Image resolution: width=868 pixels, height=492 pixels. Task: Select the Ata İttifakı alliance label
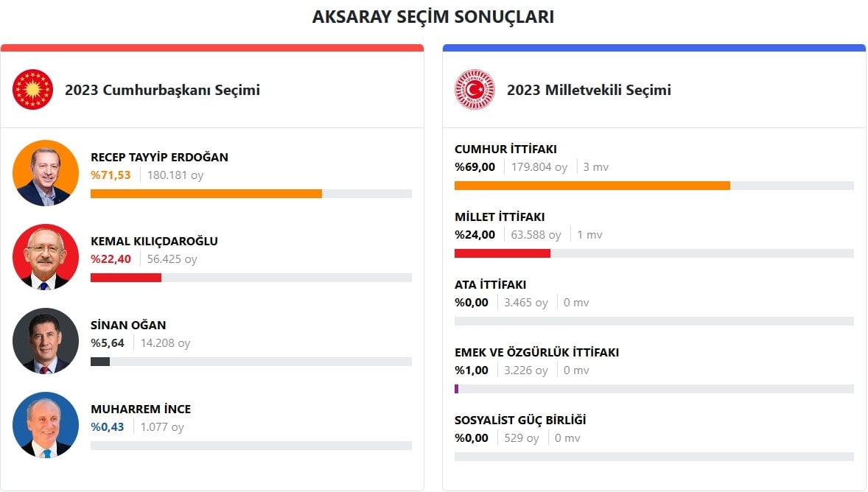coord(490,285)
